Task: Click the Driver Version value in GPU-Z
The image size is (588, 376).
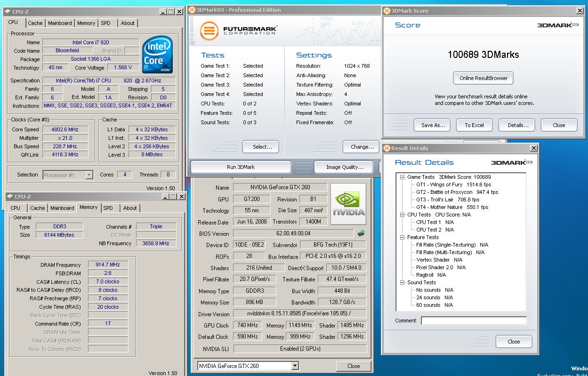Action: (x=300, y=314)
